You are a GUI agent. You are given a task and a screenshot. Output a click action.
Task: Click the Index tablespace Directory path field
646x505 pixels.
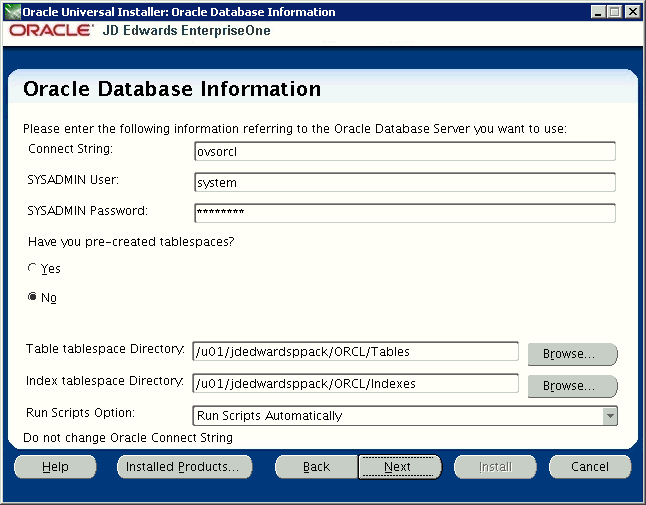[x=356, y=383]
